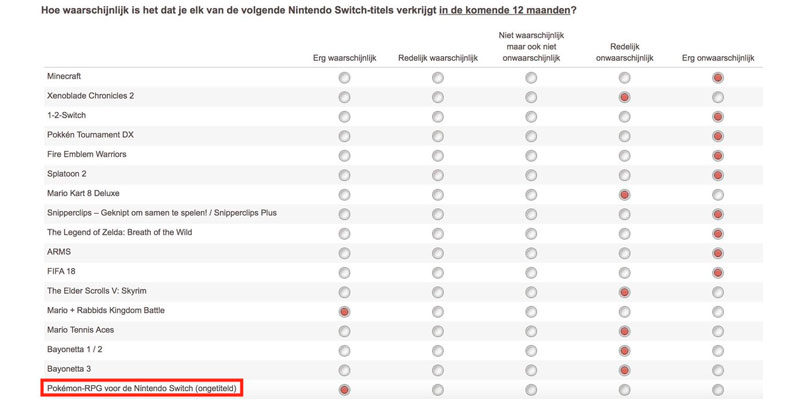
Task: Select neutral middle option for 1-2-Switch
Action: pos(531,117)
